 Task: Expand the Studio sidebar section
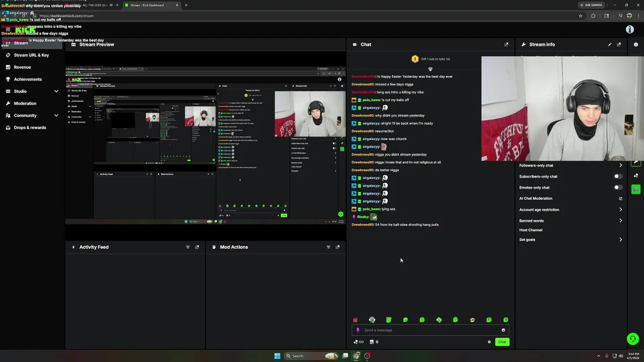tap(56, 92)
